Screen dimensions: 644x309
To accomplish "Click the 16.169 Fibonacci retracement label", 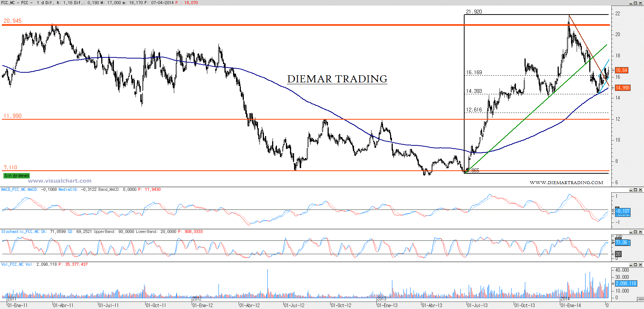I will tap(474, 72).
